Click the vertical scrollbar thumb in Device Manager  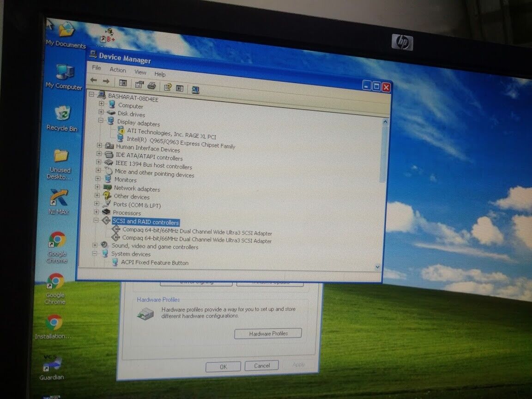tap(384, 153)
